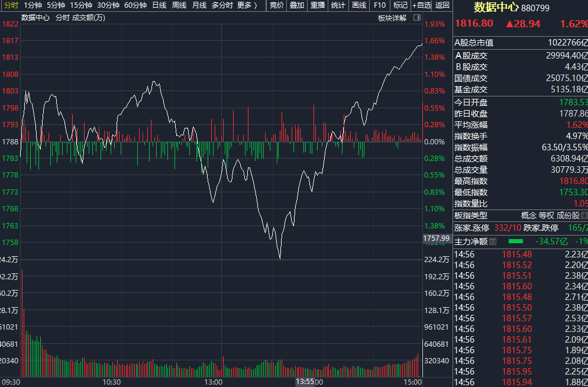Viewport: 588px width, 387px height.
Task: Start the 重播 replay function
Action: click(318, 5)
